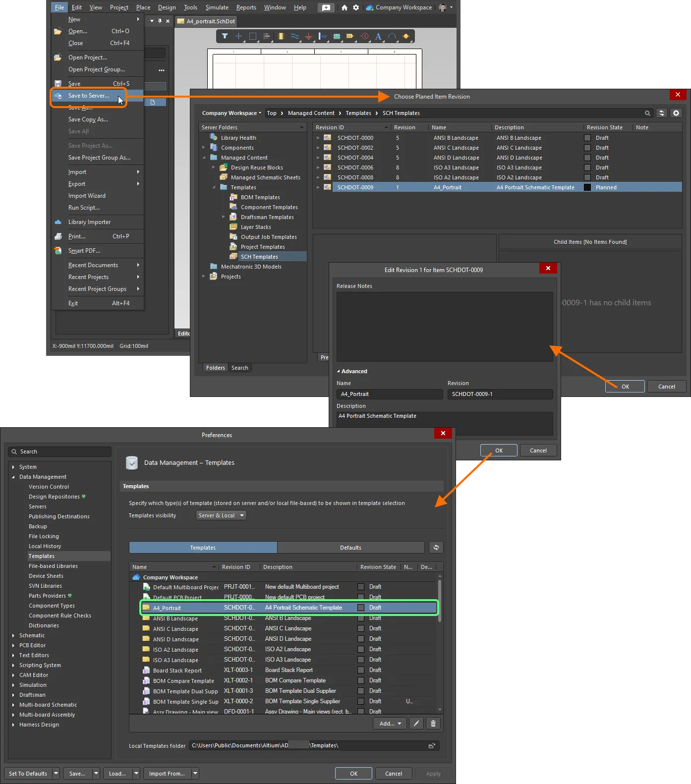Toggle revision state box for SCHDOT-0000
The height and width of the screenshot is (784, 691).
pos(587,138)
